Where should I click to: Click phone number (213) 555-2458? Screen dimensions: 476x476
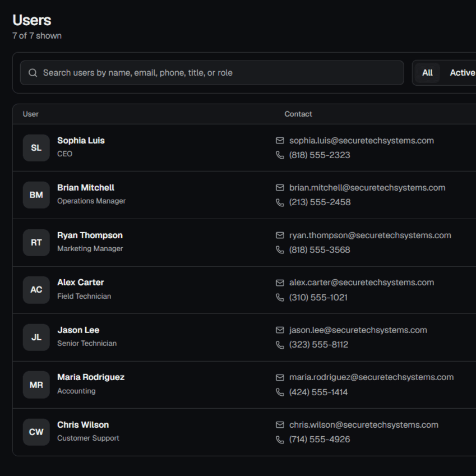[x=320, y=202]
